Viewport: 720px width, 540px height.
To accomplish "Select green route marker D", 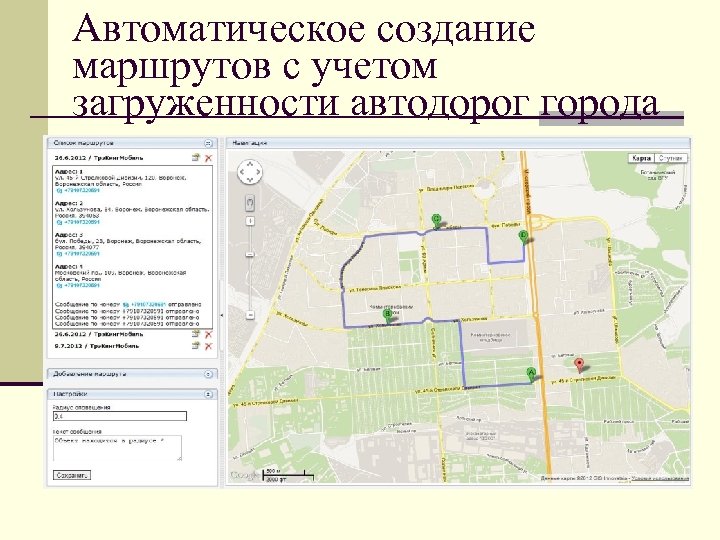I will pos(523,237).
